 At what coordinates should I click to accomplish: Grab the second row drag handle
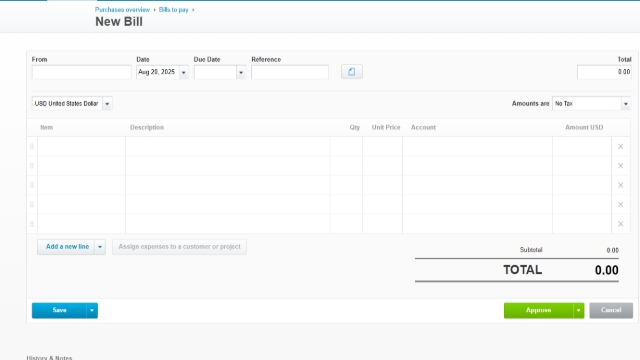point(32,166)
